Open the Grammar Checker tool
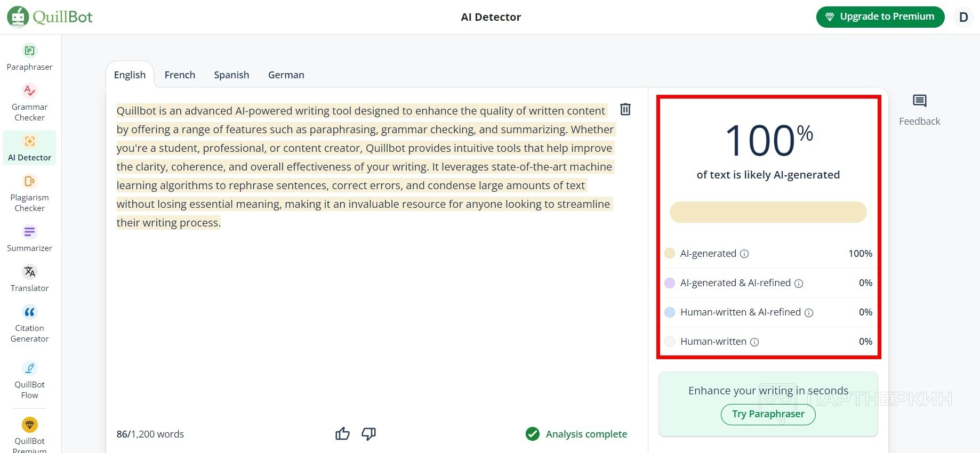980x453 pixels. tap(29, 103)
